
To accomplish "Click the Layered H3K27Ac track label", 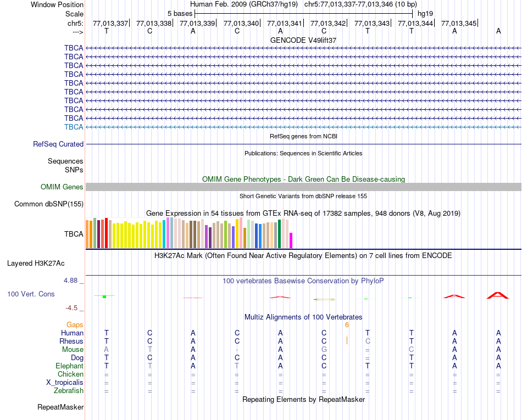I will (x=36, y=264).
